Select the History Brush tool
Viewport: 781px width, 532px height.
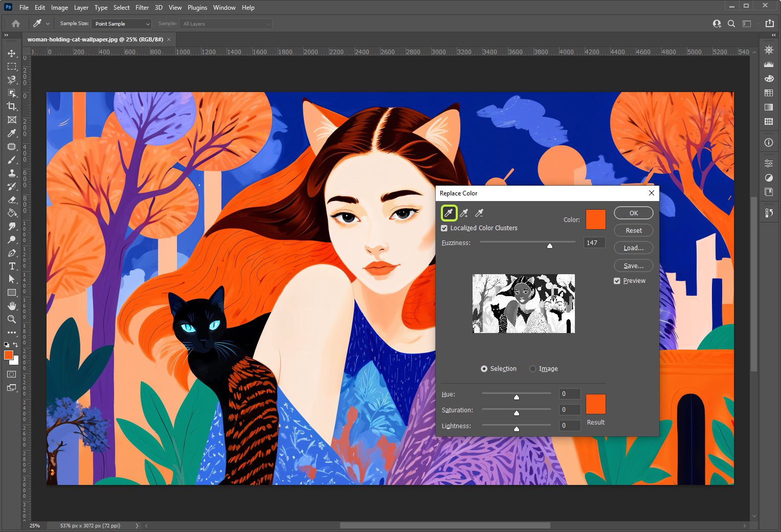[12, 187]
